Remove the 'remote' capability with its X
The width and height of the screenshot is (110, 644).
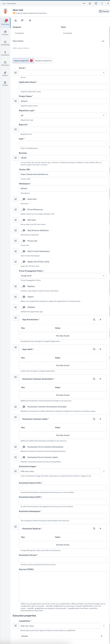pos(102,636)
